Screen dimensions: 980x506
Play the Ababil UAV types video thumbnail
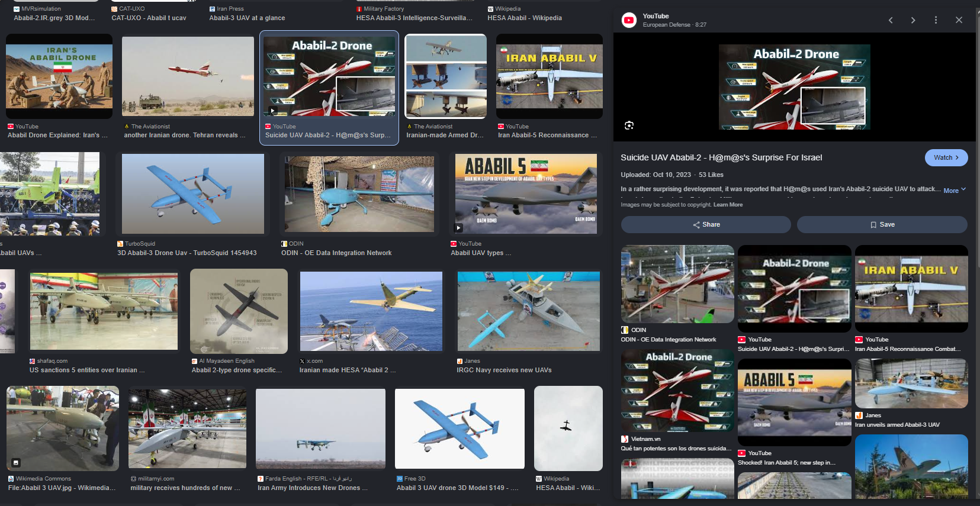[x=526, y=194]
